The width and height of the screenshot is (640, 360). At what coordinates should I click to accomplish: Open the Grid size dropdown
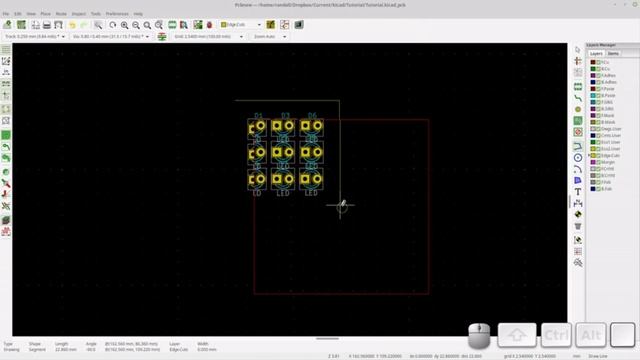(209, 37)
